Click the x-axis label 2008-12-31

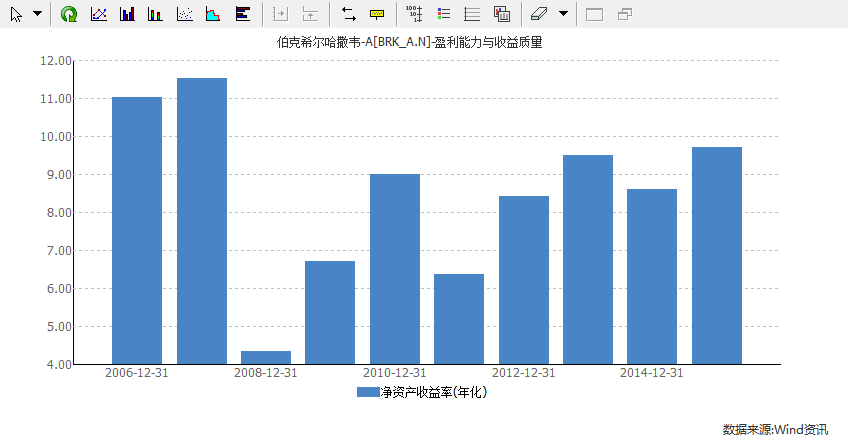click(266, 373)
